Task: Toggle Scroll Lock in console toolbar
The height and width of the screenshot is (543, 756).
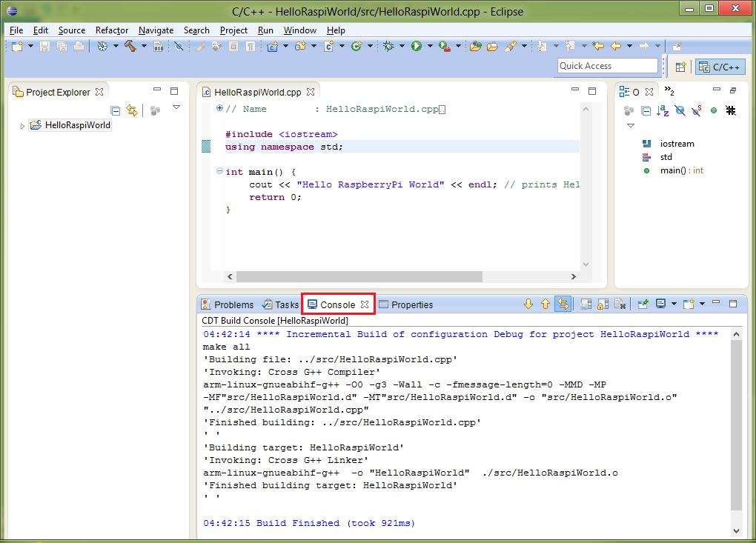Action: tap(603, 304)
